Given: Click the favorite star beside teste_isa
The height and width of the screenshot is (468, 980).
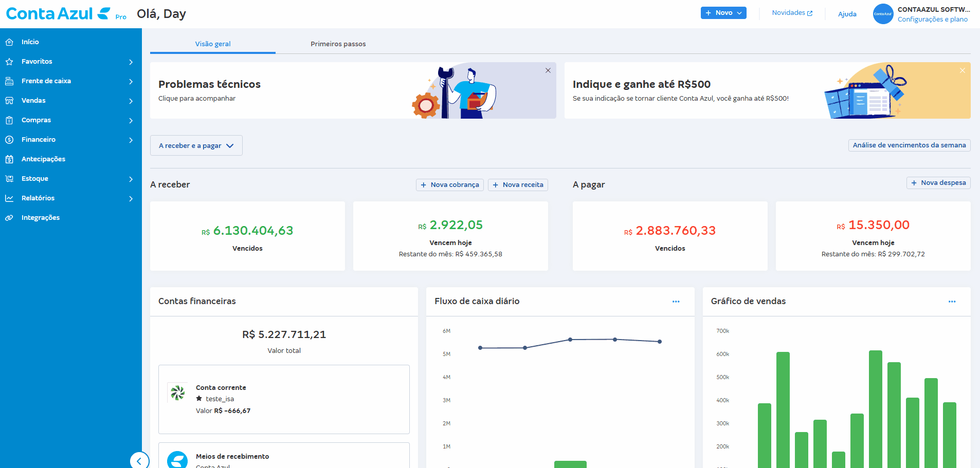Looking at the screenshot, I should click(199, 399).
